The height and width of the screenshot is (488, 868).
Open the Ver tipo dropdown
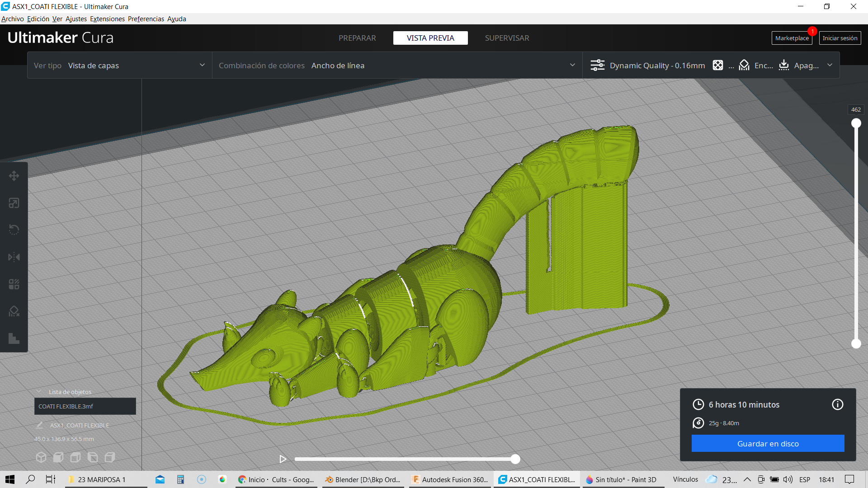120,66
